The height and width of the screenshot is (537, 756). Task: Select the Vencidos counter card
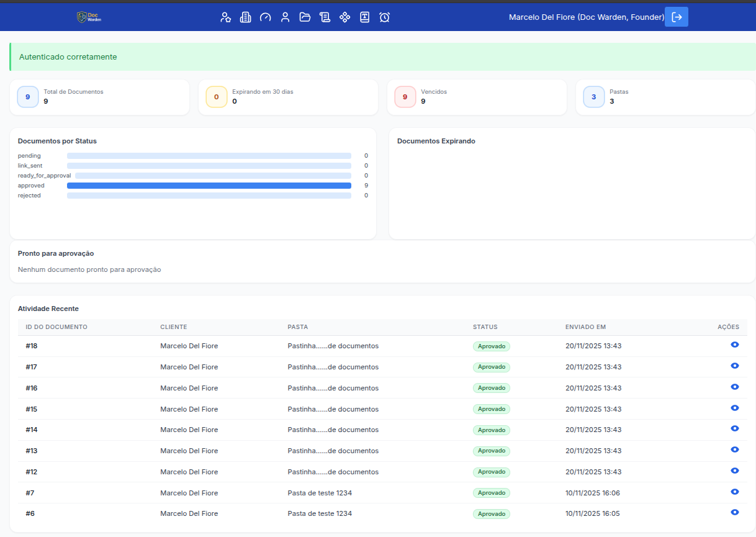477,97
